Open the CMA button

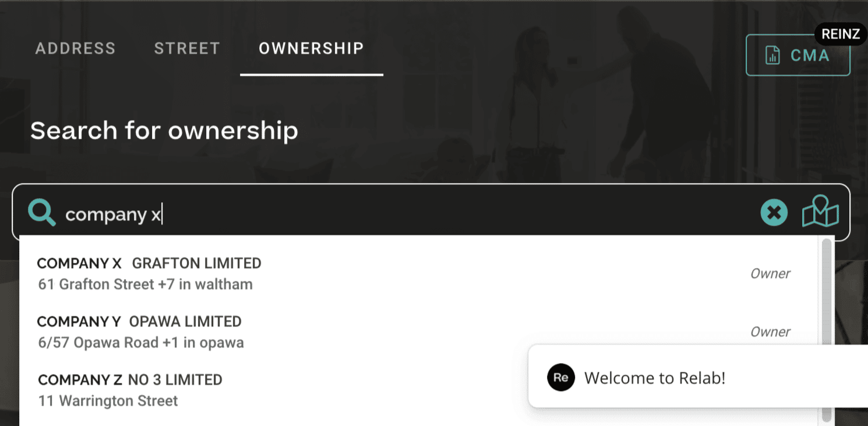tap(798, 55)
